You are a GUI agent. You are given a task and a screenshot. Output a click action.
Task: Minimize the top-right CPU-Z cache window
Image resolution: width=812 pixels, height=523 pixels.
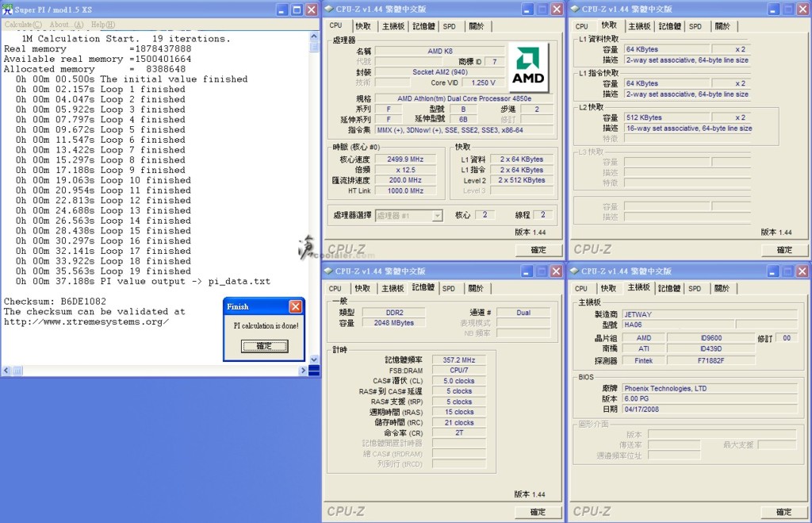[773, 10]
